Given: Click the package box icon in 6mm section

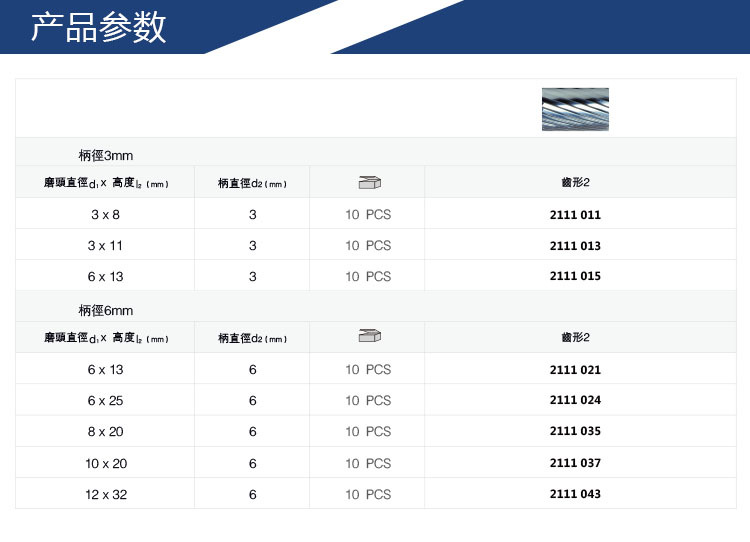Looking at the screenshot, I should [369, 336].
